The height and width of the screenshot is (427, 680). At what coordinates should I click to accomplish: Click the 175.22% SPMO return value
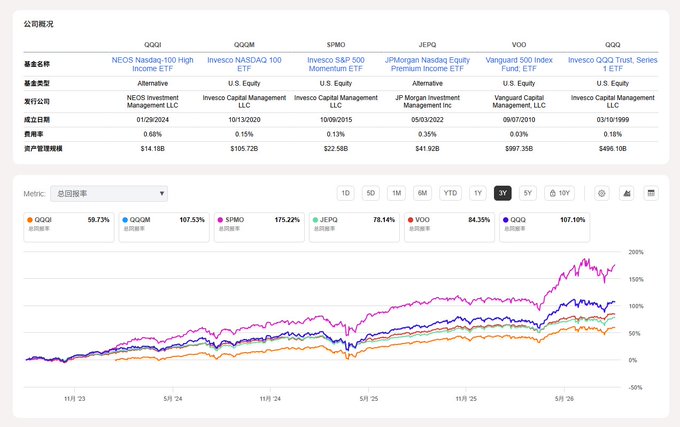[287, 220]
